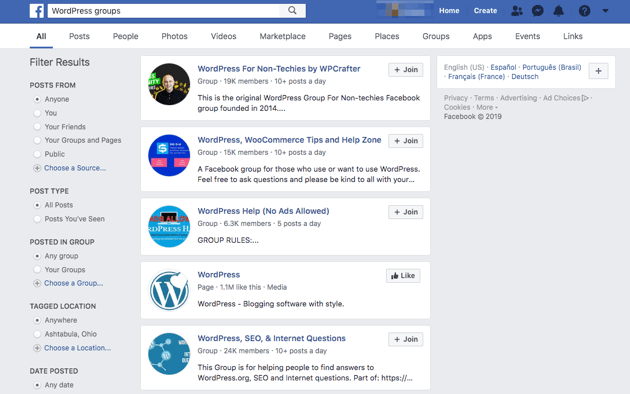Expand Choose a Source option
This screenshot has height=394, width=630.
point(70,168)
